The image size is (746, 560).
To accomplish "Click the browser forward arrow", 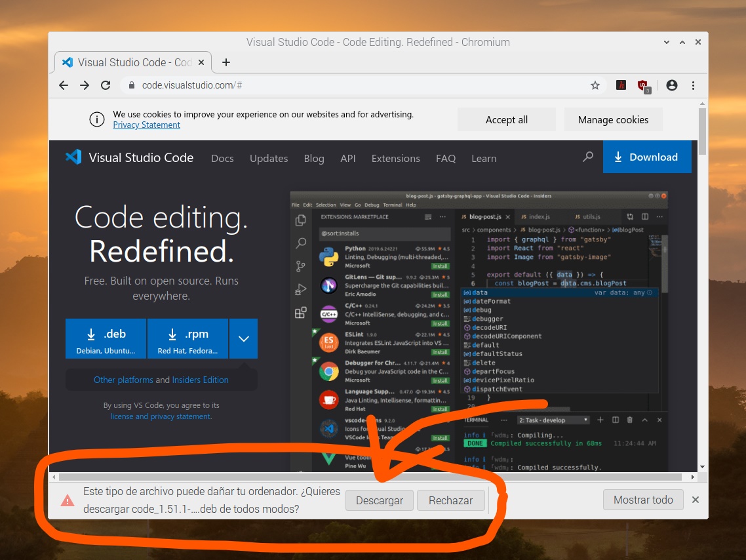I will click(x=85, y=85).
